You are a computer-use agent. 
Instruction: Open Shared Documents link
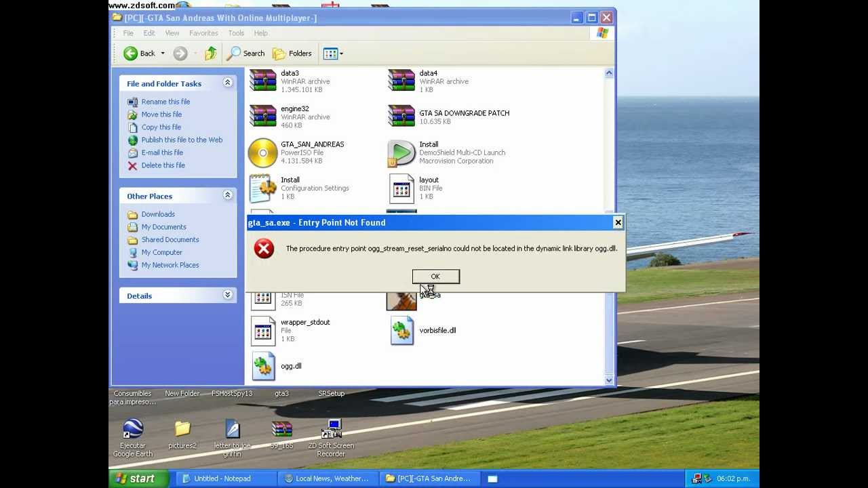tap(170, 240)
